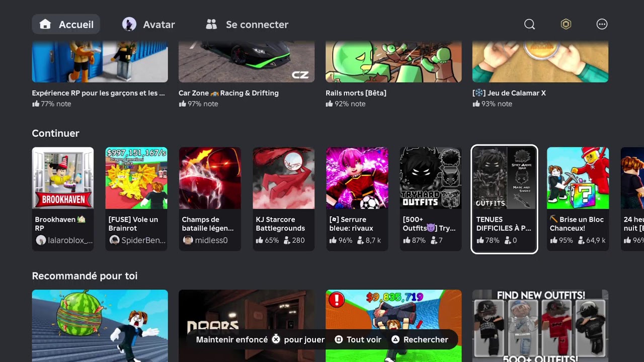Click thumbs-up icon next to 96%
This screenshot has height=362, width=644.
coord(333,240)
